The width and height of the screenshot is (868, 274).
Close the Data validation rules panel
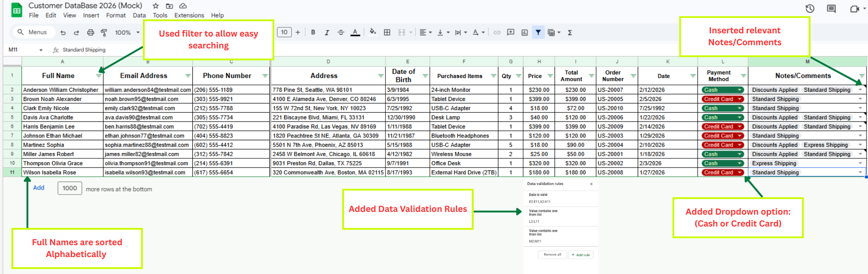click(591, 184)
